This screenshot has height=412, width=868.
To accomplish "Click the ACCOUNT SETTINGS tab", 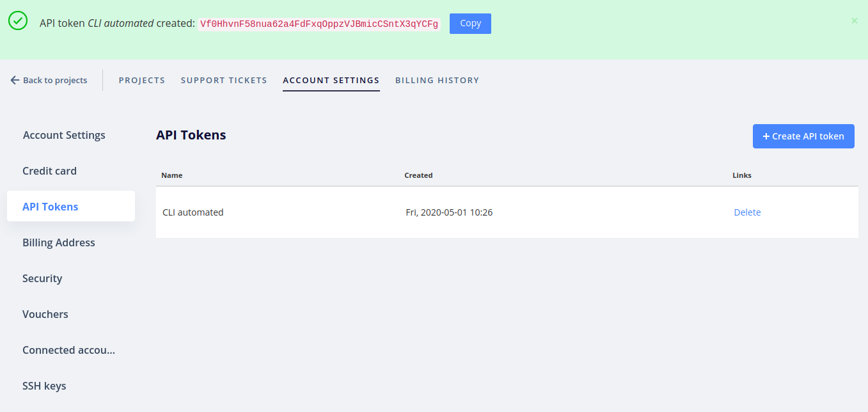I will (331, 80).
